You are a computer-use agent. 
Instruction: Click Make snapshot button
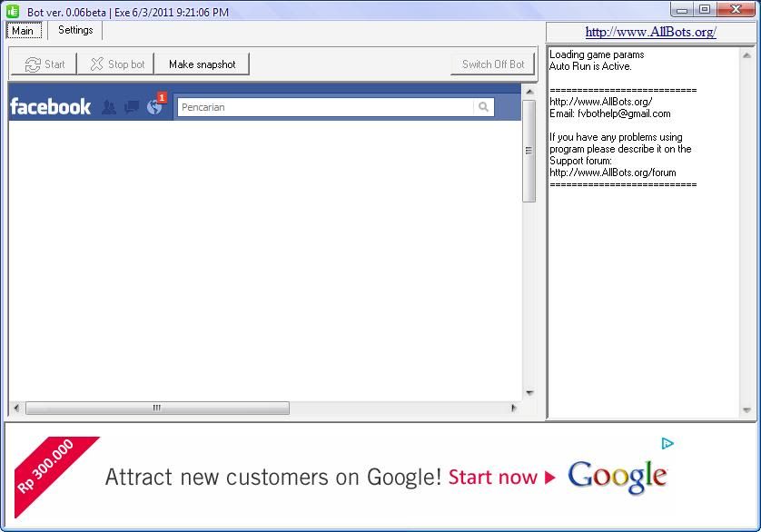(x=202, y=64)
